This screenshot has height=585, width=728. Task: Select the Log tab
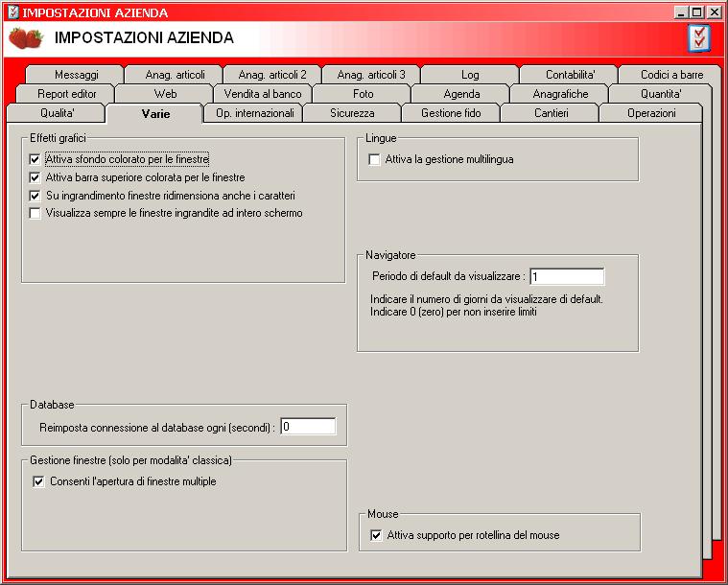(x=470, y=74)
